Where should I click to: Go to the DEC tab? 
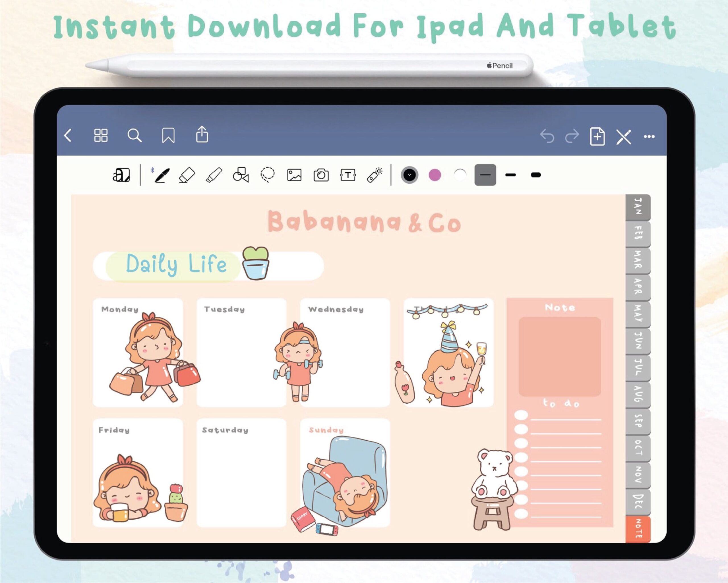pos(638,502)
